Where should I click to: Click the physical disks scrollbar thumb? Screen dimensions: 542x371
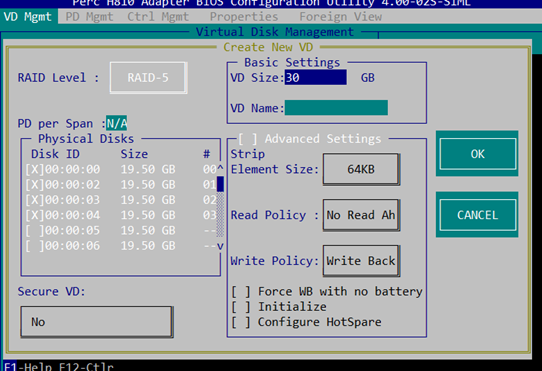(220, 184)
